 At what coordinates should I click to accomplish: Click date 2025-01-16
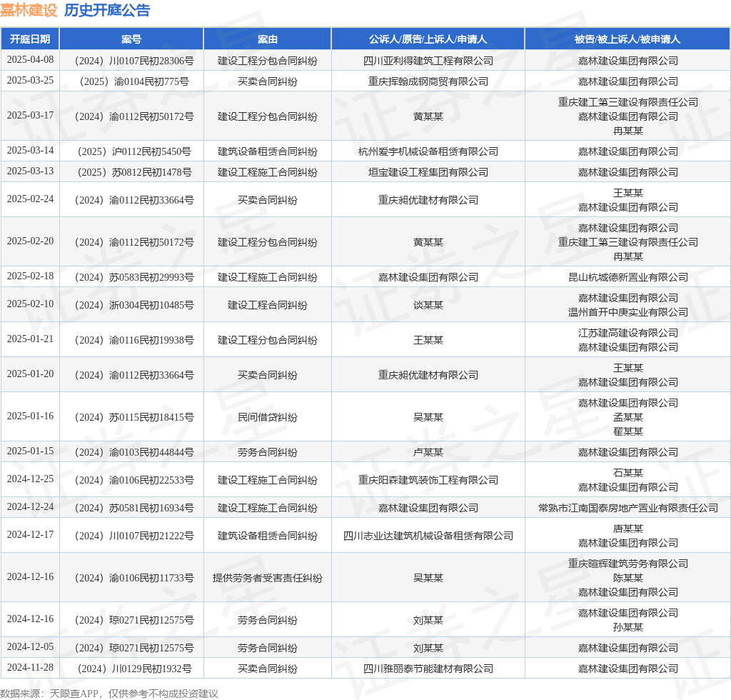coord(30,416)
